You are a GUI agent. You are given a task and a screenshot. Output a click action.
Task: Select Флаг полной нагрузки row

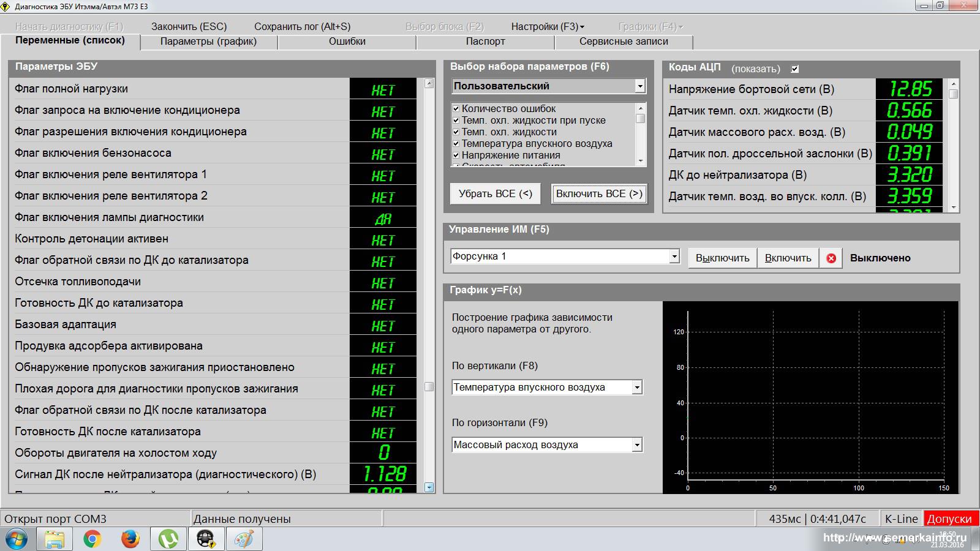coord(213,89)
